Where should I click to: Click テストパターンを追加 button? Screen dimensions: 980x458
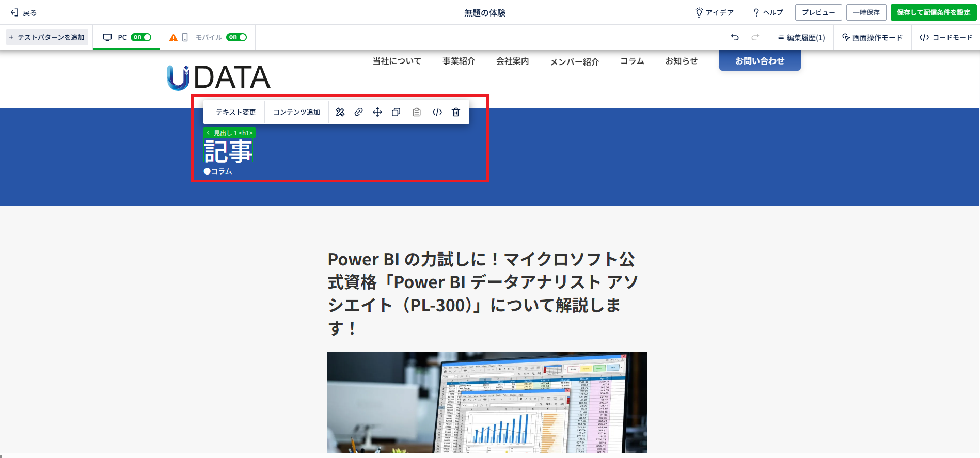pyautogui.click(x=47, y=37)
